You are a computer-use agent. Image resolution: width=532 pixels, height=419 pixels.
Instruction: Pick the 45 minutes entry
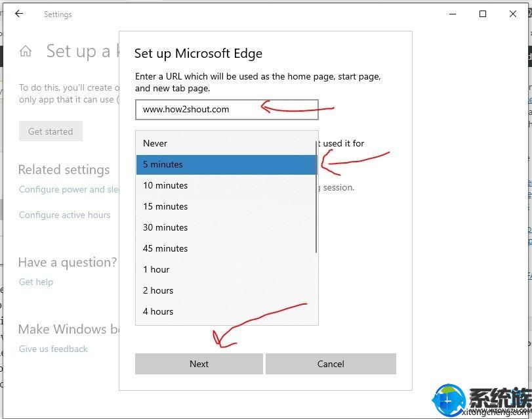[226, 248]
